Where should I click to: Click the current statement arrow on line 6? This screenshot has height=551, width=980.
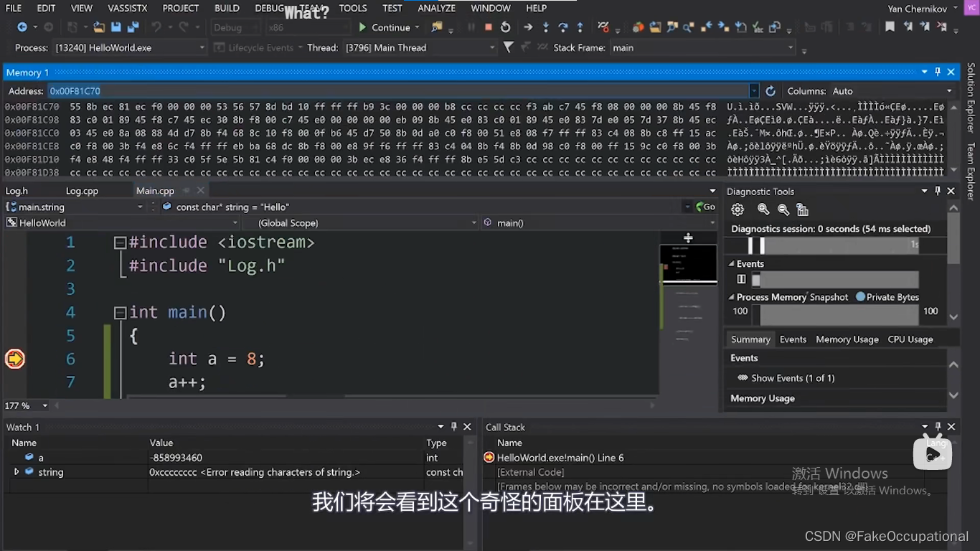(x=15, y=359)
